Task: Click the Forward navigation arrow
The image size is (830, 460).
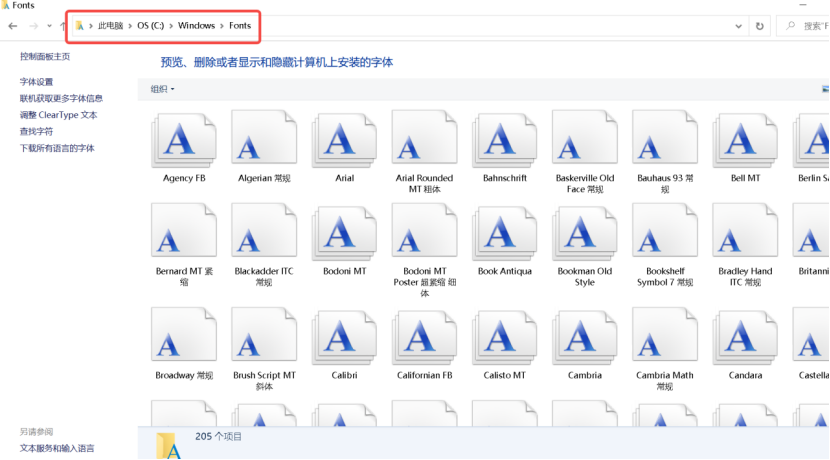Action: click(x=33, y=25)
